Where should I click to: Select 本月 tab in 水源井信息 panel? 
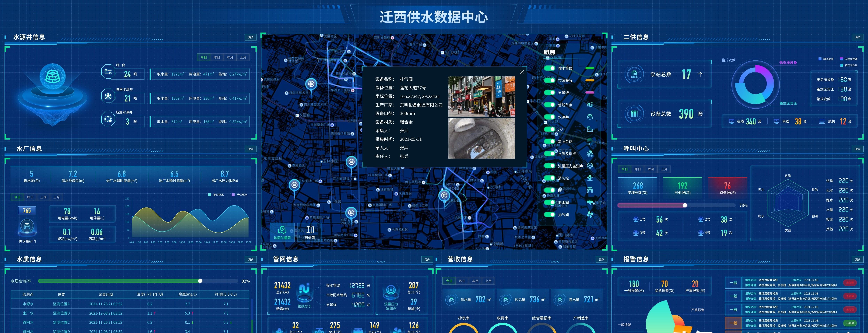click(x=230, y=57)
